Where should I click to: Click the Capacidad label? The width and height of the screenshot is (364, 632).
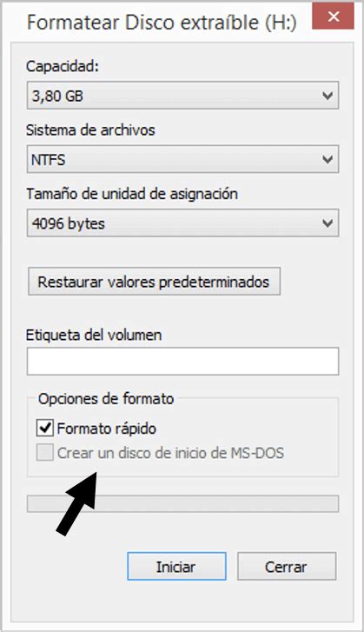(x=62, y=66)
